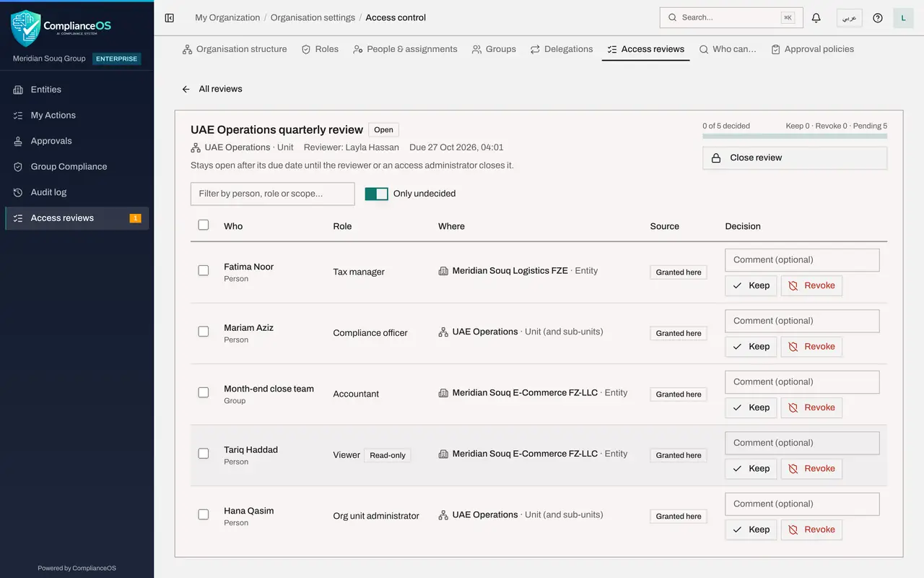The width and height of the screenshot is (924, 578).
Task: Click the comment field for Month-end close team
Action: tap(802, 381)
